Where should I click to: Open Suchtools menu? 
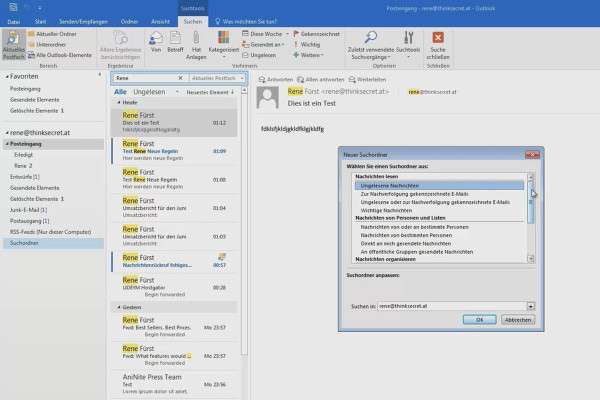408,45
